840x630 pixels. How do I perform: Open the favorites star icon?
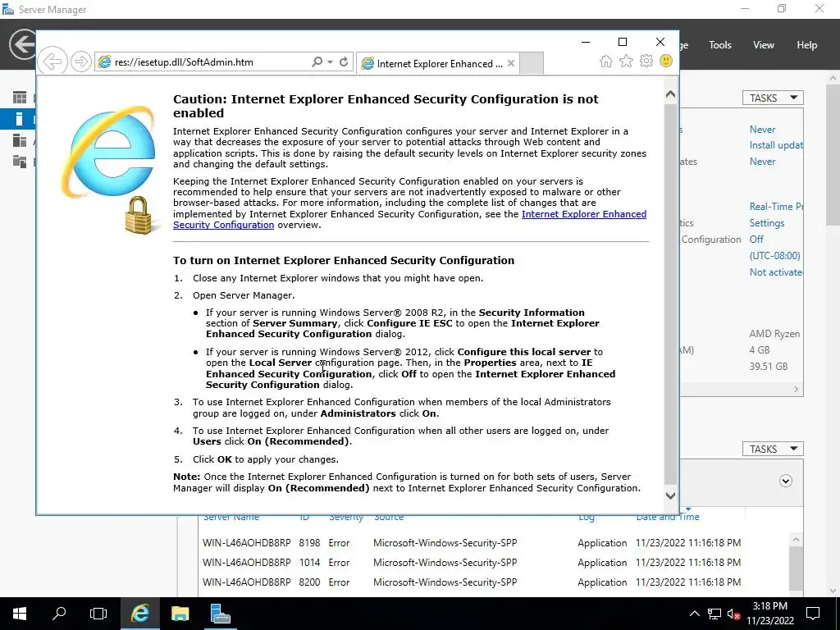coord(626,61)
